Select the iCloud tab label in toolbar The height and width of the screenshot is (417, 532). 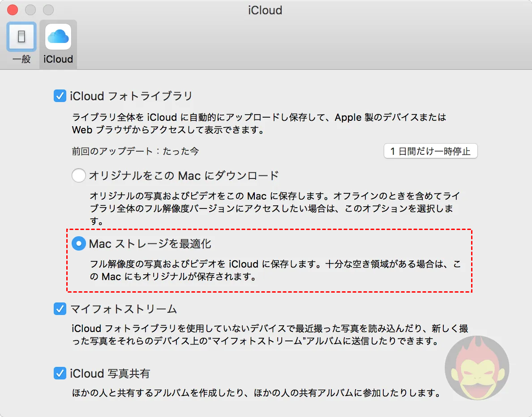pyautogui.click(x=58, y=59)
